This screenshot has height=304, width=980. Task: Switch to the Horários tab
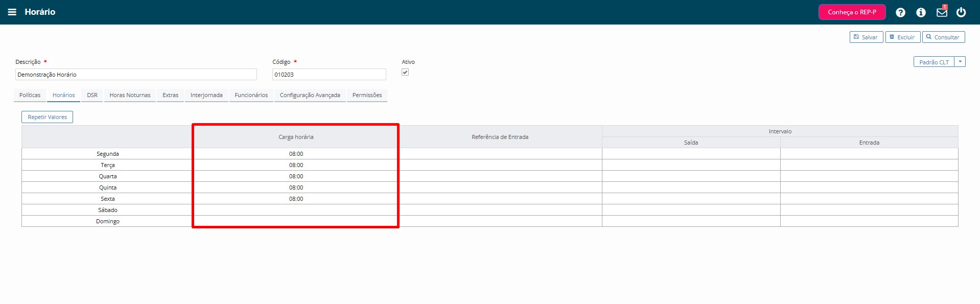pos(64,96)
